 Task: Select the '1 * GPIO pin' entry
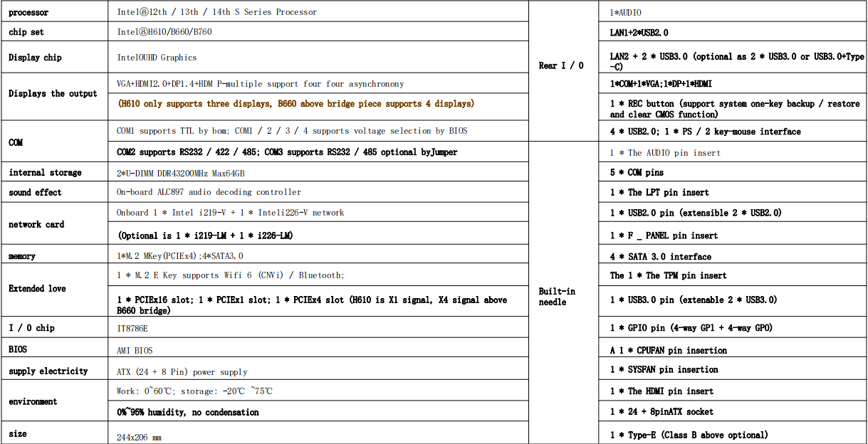click(x=691, y=328)
